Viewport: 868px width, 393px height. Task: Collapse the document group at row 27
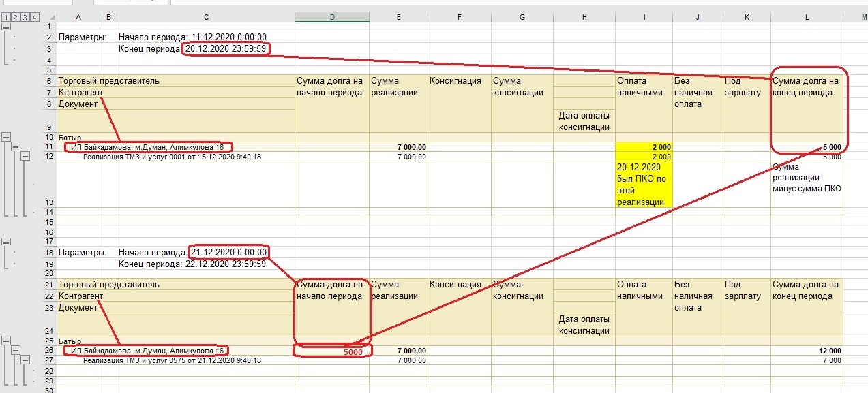click(25, 360)
